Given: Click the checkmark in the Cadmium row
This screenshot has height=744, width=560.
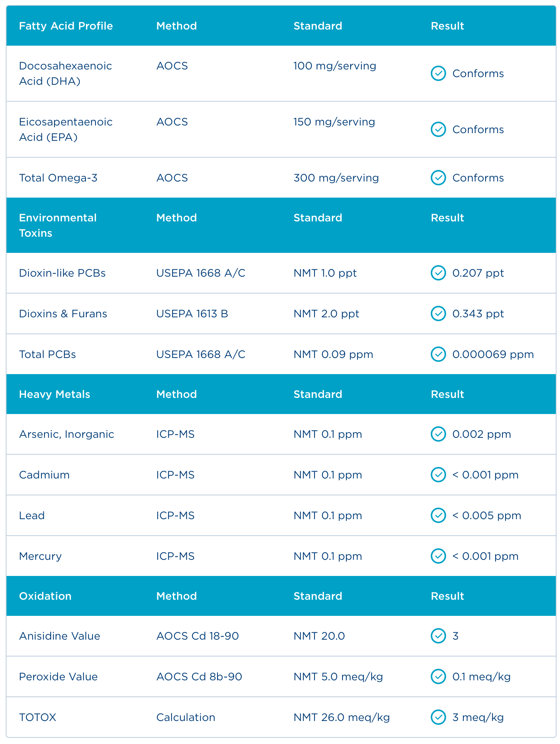Looking at the screenshot, I should (438, 475).
